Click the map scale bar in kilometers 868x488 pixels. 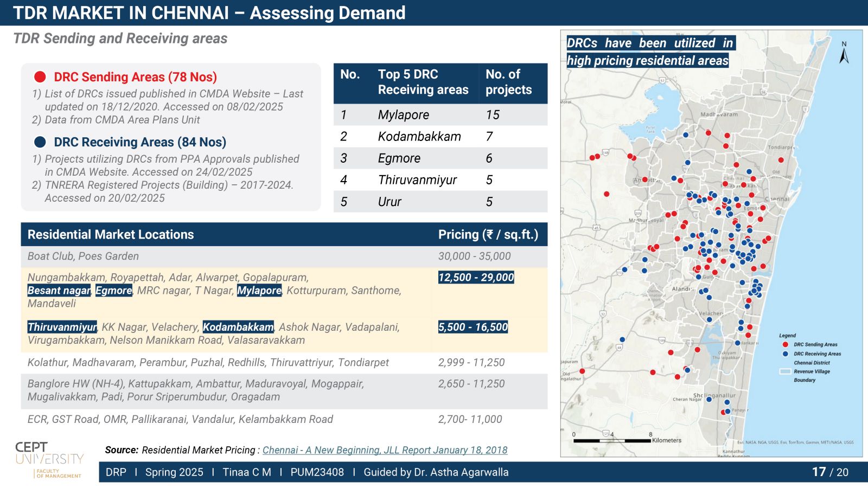click(612, 441)
